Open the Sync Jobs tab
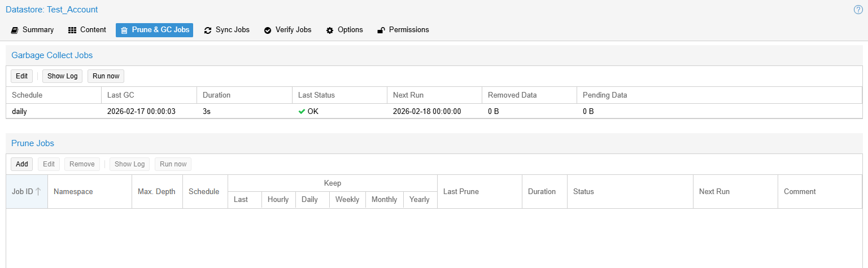 [x=226, y=30]
